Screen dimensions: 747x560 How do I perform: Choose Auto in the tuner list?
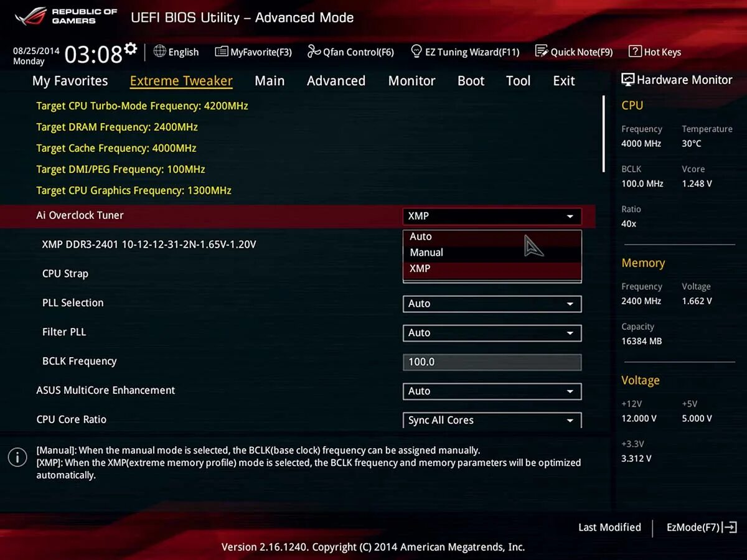[492, 236]
